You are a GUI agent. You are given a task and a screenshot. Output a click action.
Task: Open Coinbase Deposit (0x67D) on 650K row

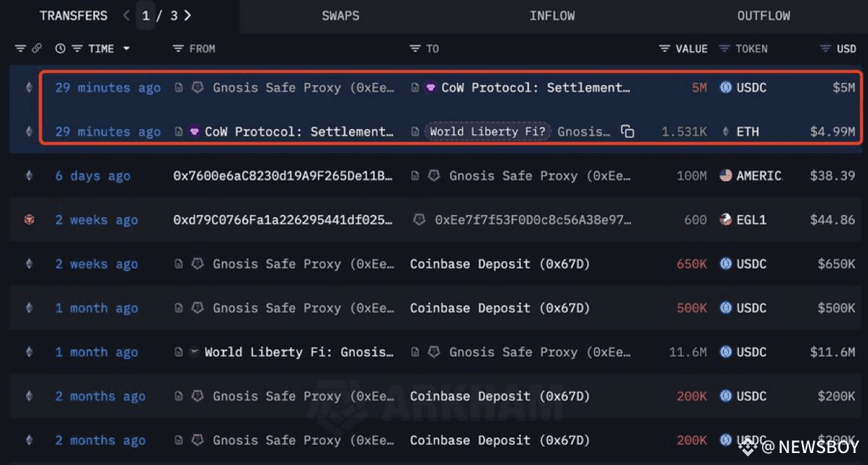[500, 264]
